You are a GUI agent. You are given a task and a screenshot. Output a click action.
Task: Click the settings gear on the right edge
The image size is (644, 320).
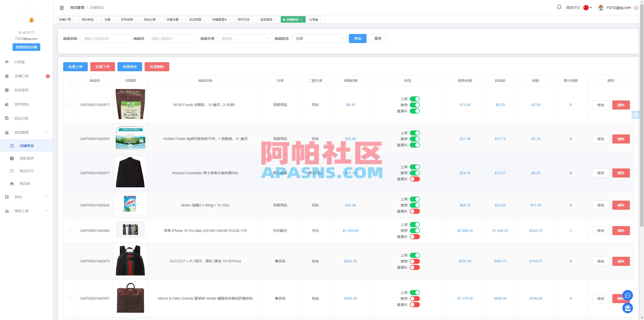(x=636, y=115)
